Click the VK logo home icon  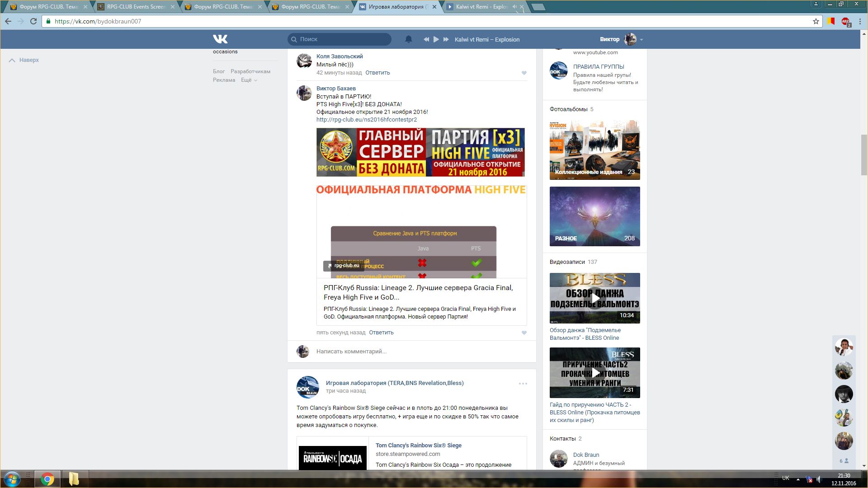[x=220, y=39]
